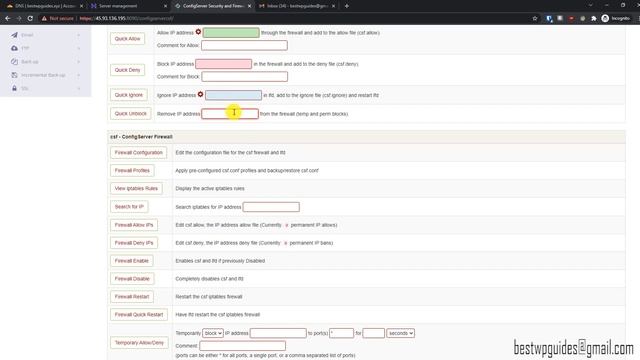Screen dimensions: 640x360
Task: Click the Back up icon in the sidebar
Action: click(14, 62)
